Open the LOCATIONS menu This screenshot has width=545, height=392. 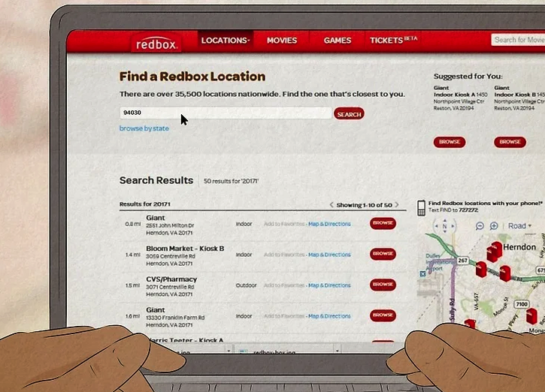[226, 41]
